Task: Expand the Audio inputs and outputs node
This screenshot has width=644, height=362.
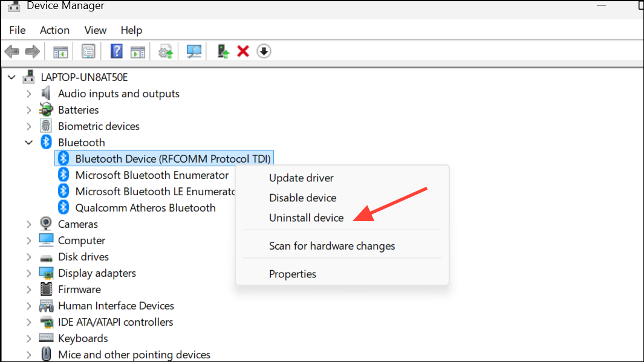Action: (28, 94)
